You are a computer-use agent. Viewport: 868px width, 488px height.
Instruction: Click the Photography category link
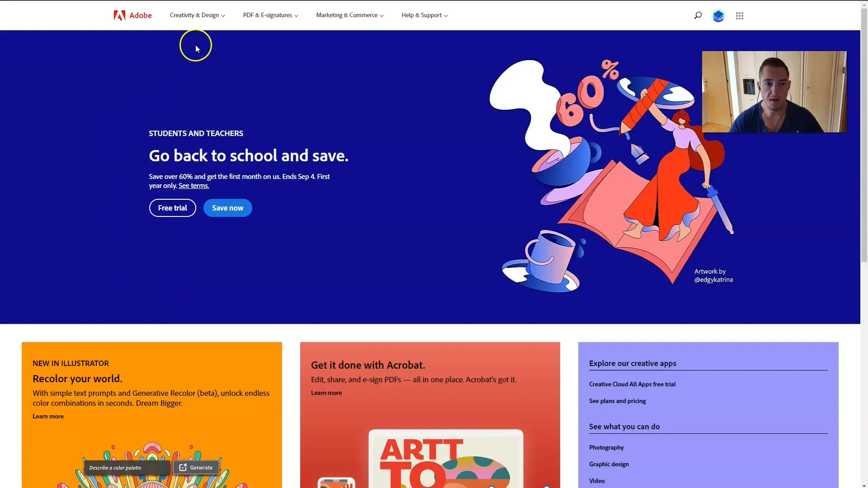click(x=606, y=447)
